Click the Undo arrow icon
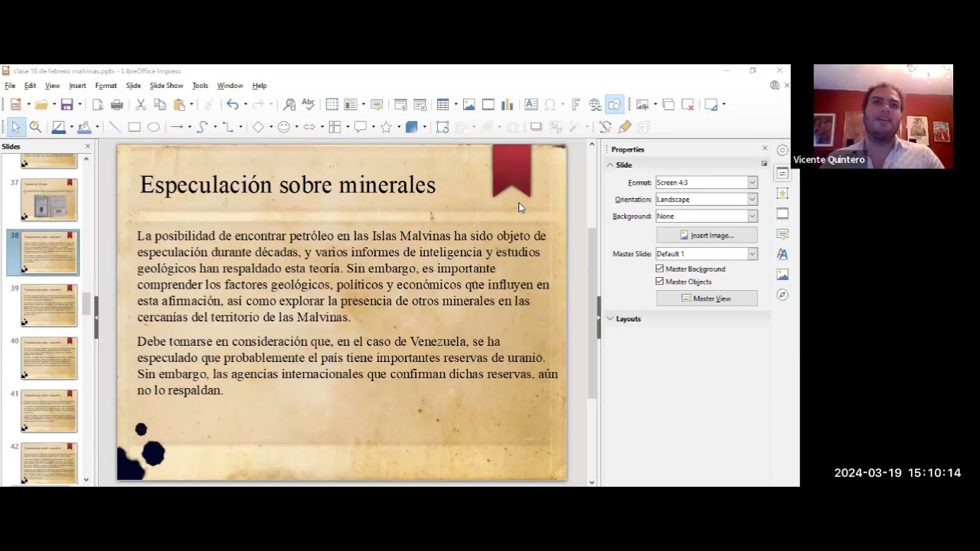Viewport: 980px width, 551px height. [232, 105]
